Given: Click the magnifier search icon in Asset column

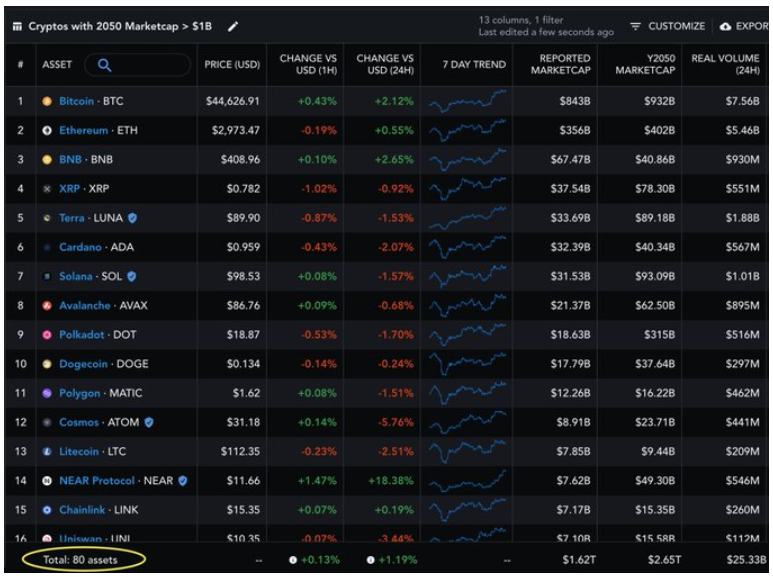Looking at the screenshot, I should point(104,65).
